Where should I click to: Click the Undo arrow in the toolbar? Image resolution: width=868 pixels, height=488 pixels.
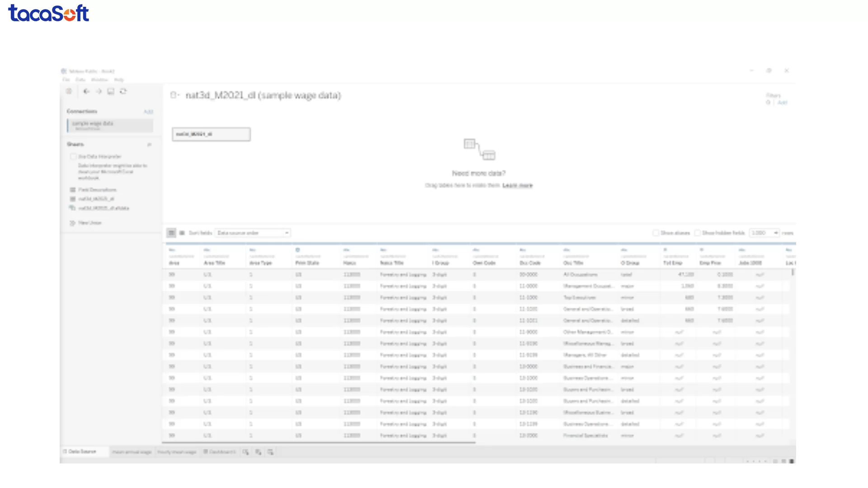87,91
